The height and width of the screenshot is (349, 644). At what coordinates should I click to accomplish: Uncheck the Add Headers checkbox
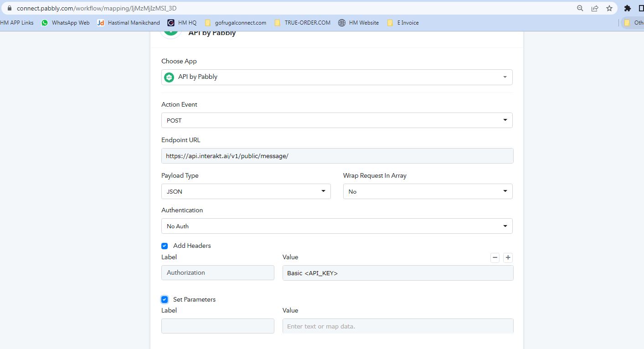pyautogui.click(x=165, y=246)
